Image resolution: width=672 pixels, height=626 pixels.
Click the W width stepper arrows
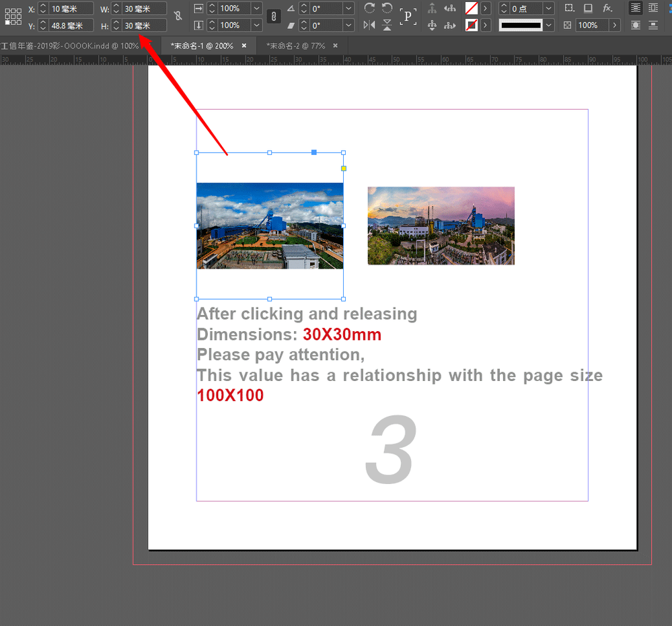tap(116, 9)
